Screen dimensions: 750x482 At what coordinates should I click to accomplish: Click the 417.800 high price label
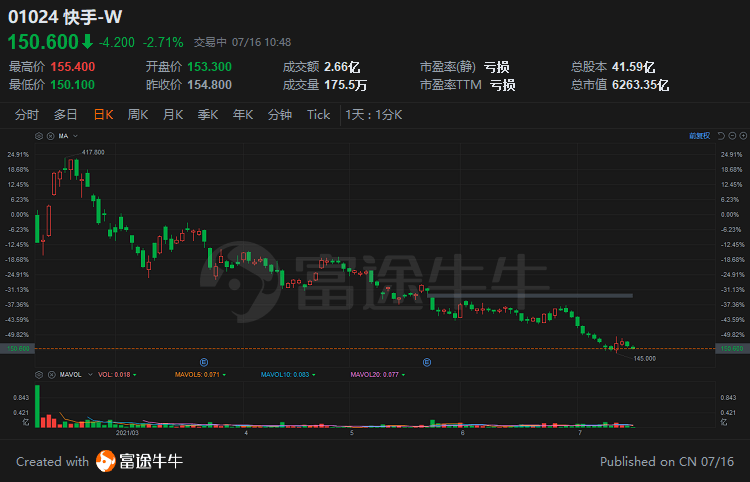(x=93, y=153)
